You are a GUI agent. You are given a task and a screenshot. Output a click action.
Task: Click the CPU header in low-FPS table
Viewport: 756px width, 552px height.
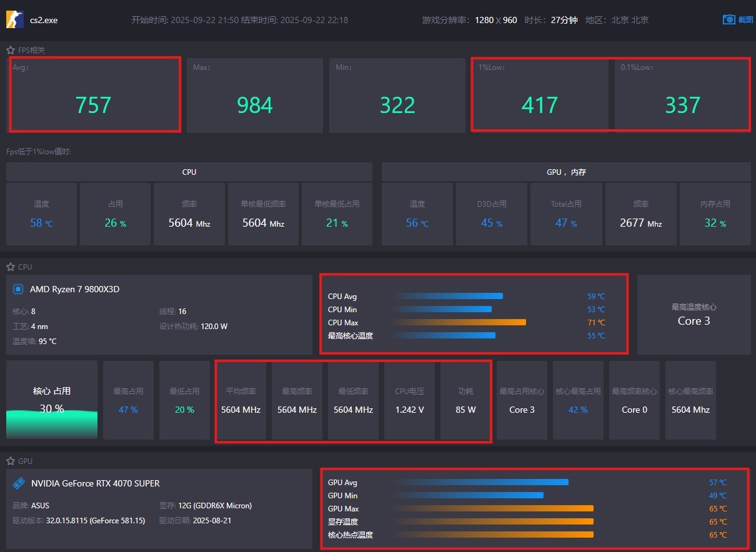(x=189, y=172)
